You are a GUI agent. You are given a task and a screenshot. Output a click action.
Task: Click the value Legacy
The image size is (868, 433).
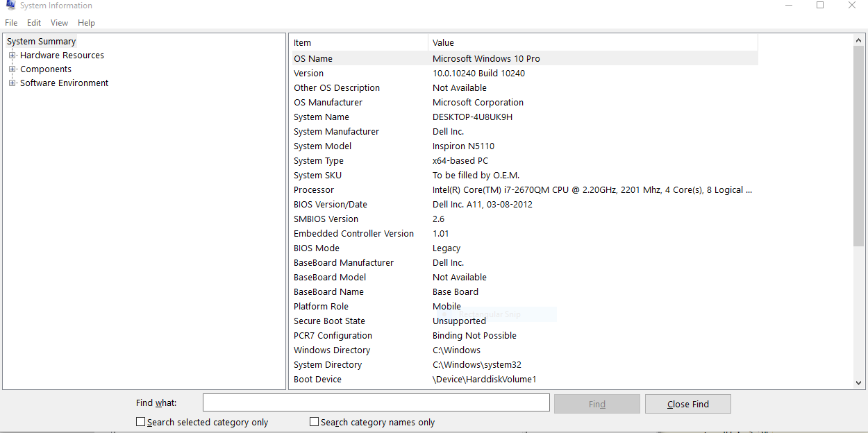tap(446, 248)
